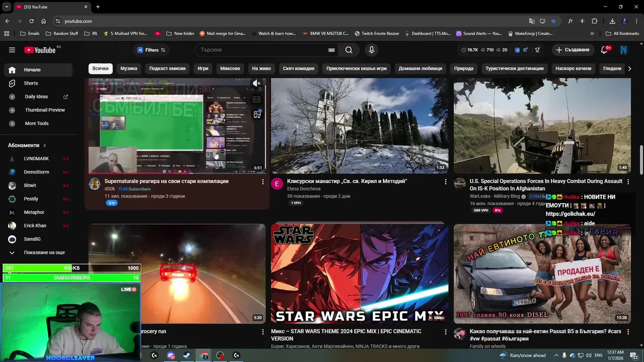Click the trophy icon in YouTube header
The image size is (644, 362).
pyautogui.click(x=537, y=50)
